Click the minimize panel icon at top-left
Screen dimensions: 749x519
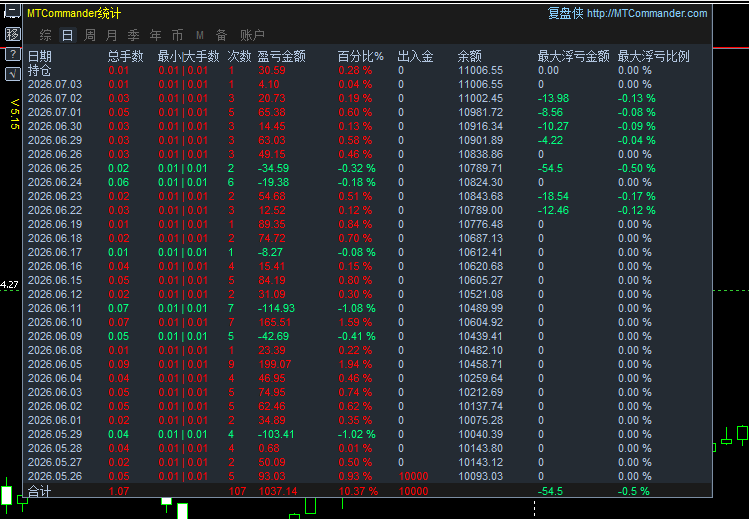coord(12,11)
